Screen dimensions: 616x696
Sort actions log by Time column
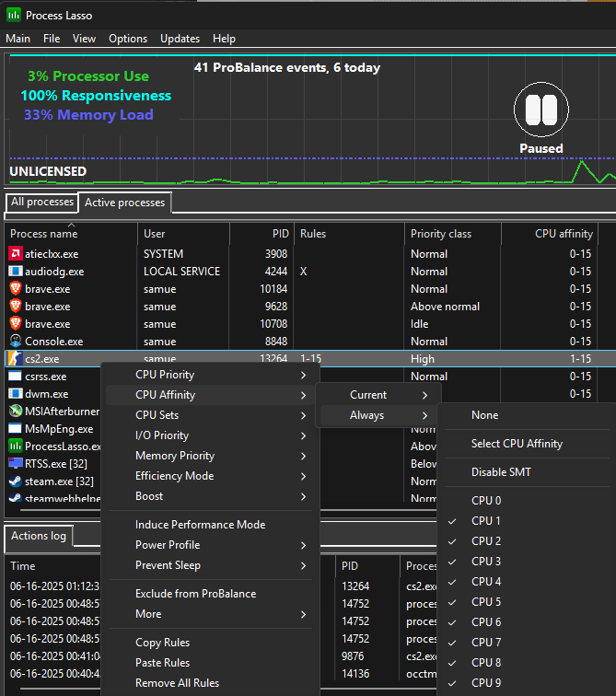[x=53, y=566]
